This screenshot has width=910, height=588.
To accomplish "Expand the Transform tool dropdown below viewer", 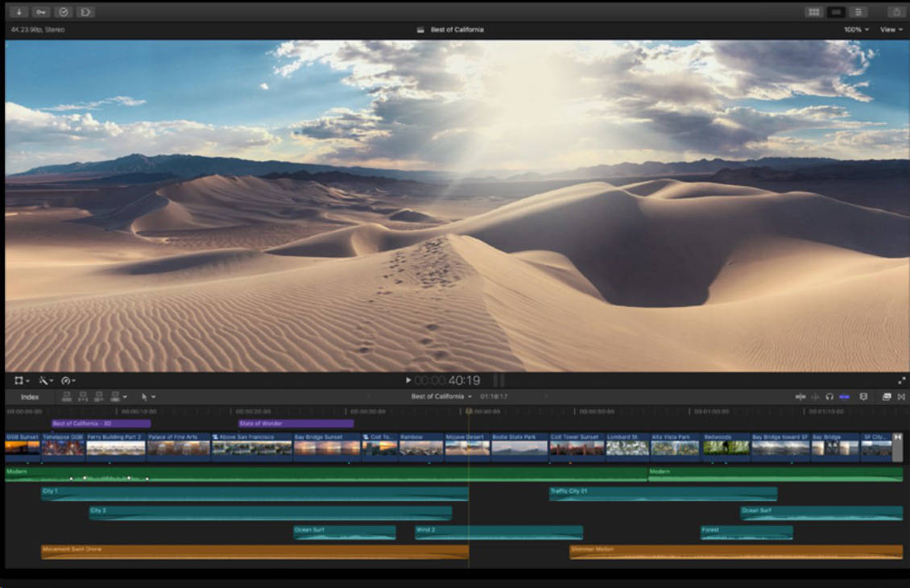I will coord(22,380).
